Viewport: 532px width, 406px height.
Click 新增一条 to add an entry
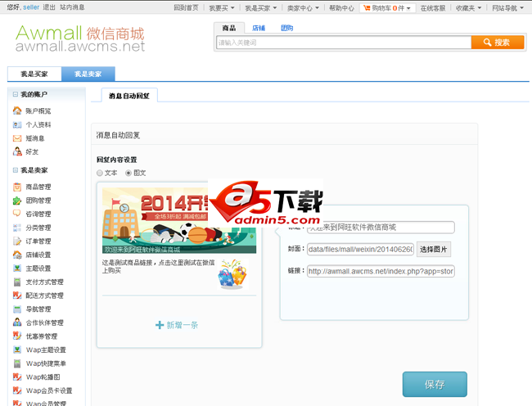tap(177, 325)
